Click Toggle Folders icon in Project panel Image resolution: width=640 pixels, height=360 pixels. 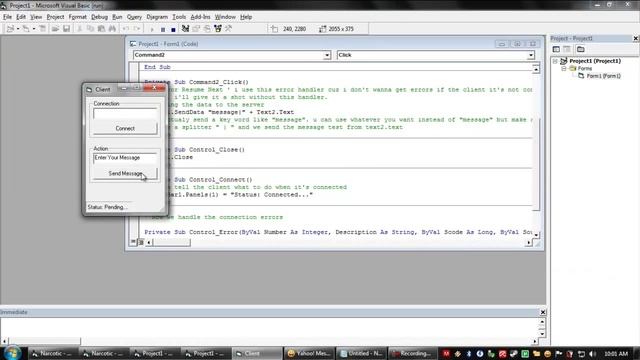(580, 49)
